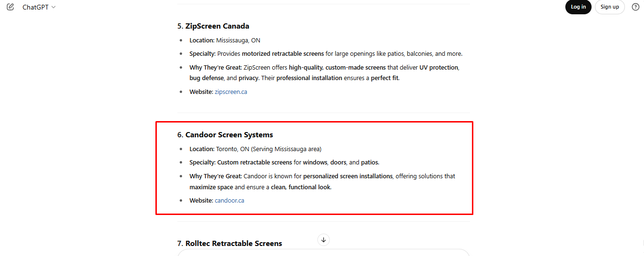644x256 pixels.
Task: Click the "UV protection" bold text
Action: point(439,68)
